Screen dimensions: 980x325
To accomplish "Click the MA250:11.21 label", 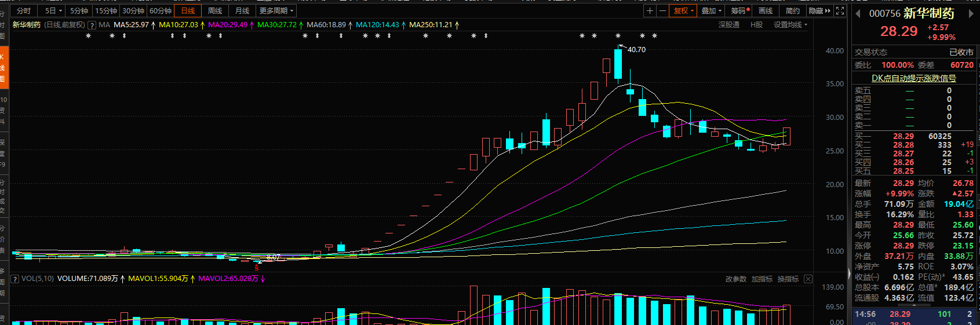I will tap(431, 25).
